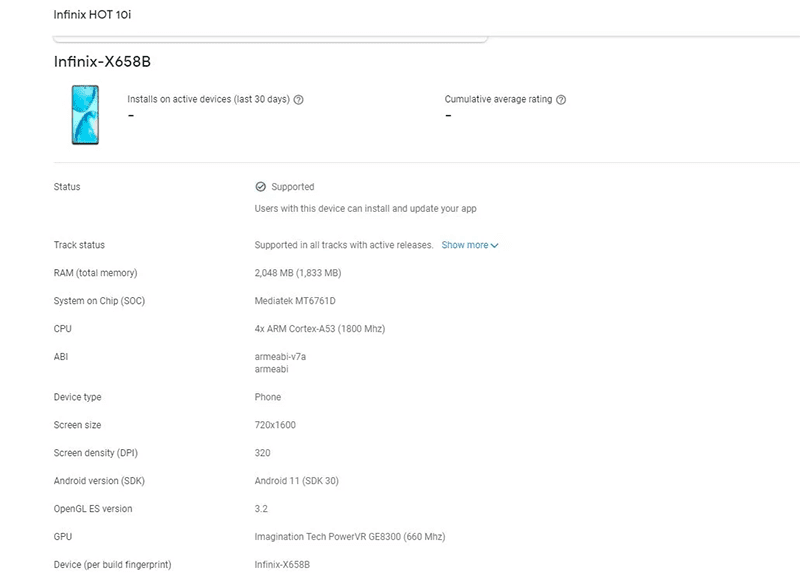Click 'Supported in all tracks with active releases.'

(344, 245)
